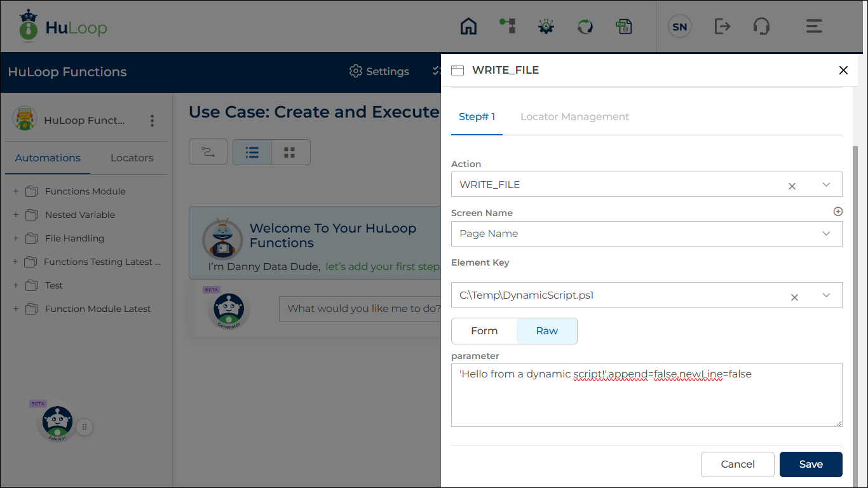Open the three-dot menu beside HuLoop Functions
Viewport: 868px width, 488px height.
152,121
